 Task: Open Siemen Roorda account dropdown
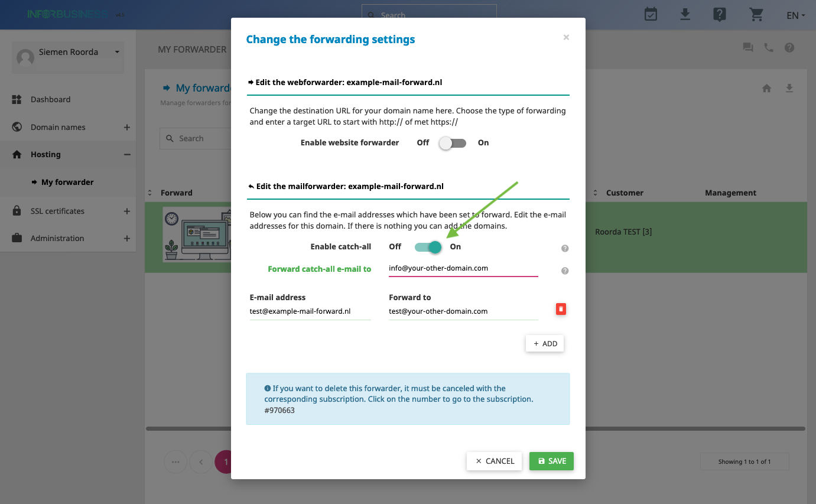[x=68, y=56]
